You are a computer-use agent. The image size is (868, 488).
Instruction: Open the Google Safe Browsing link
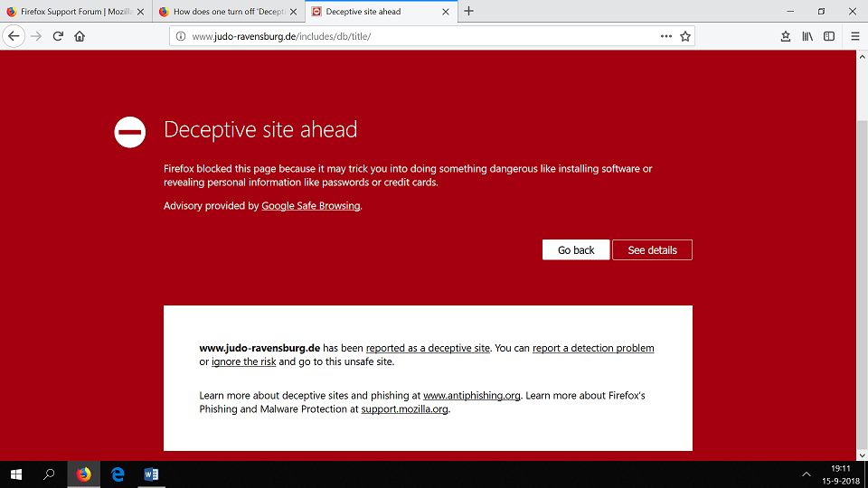click(x=310, y=206)
